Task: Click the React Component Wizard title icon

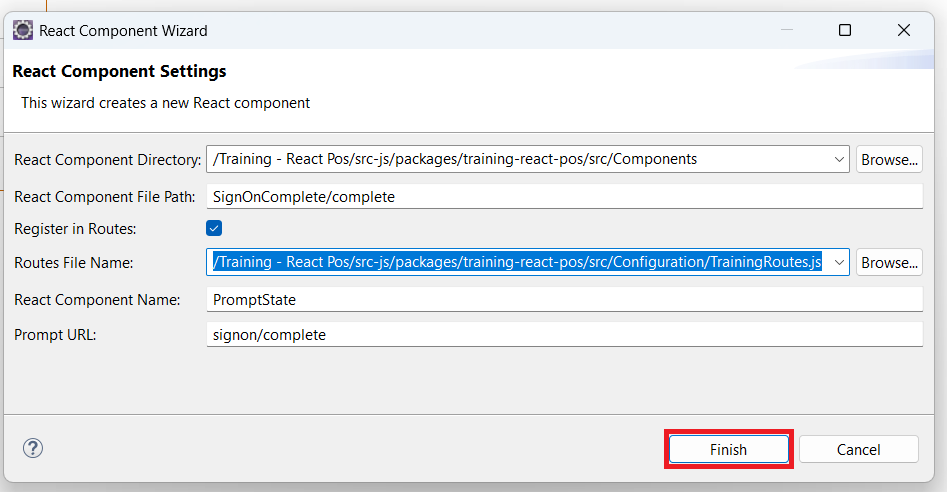Action: click(23, 30)
